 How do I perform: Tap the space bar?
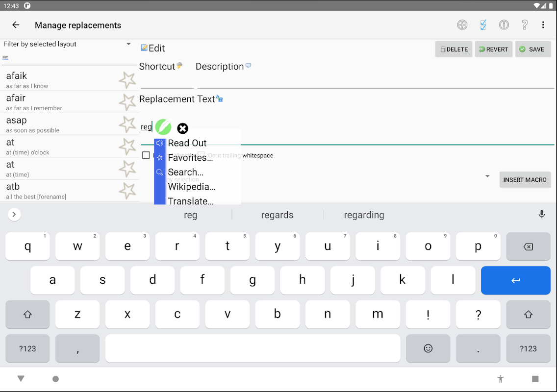tap(253, 348)
